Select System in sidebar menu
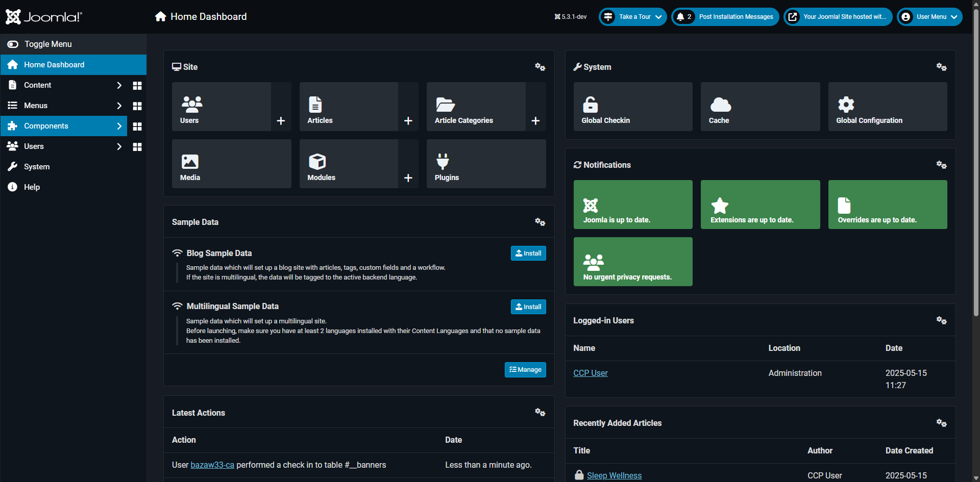980x482 pixels. (x=37, y=167)
